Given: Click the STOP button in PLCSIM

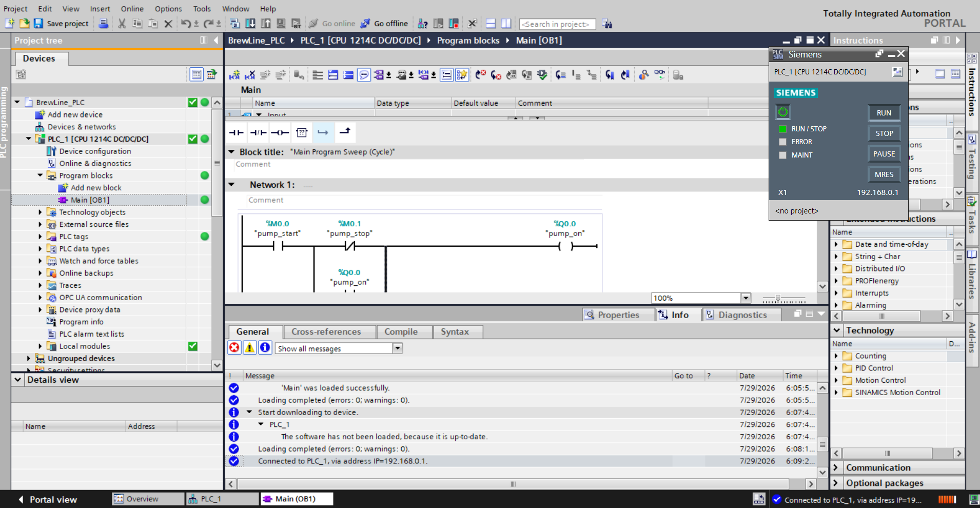Looking at the screenshot, I should click(x=884, y=133).
